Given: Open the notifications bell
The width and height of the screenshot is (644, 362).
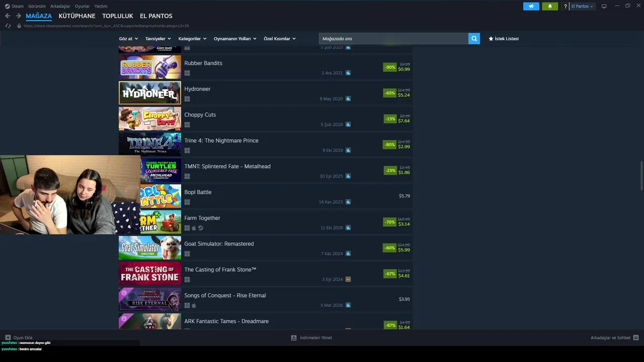Looking at the screenshot, I should [x=550, y=7].
